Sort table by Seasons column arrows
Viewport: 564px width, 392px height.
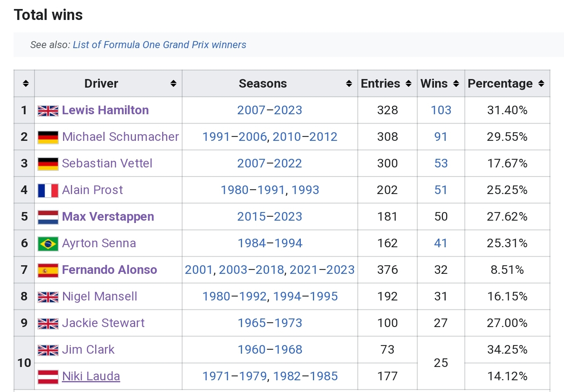coord(349,83)
